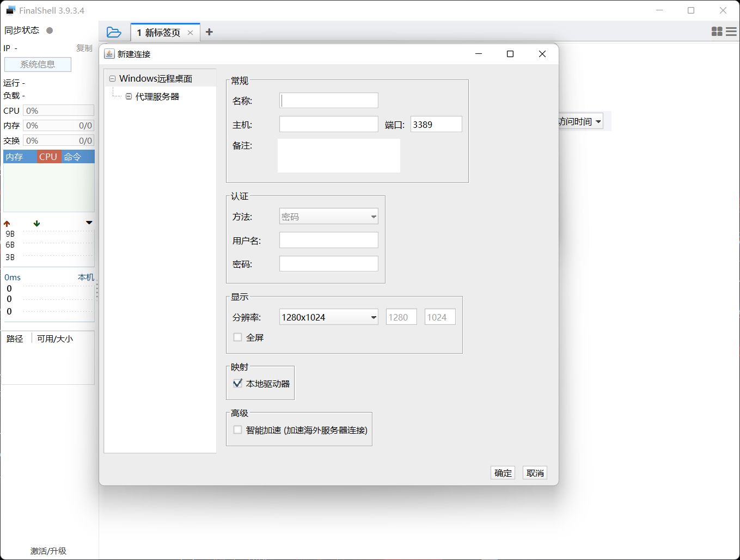Click the height field showing 1024
The width and height of the screenshot is (740, 560).
pyautogui.click(x=440, y=317)
